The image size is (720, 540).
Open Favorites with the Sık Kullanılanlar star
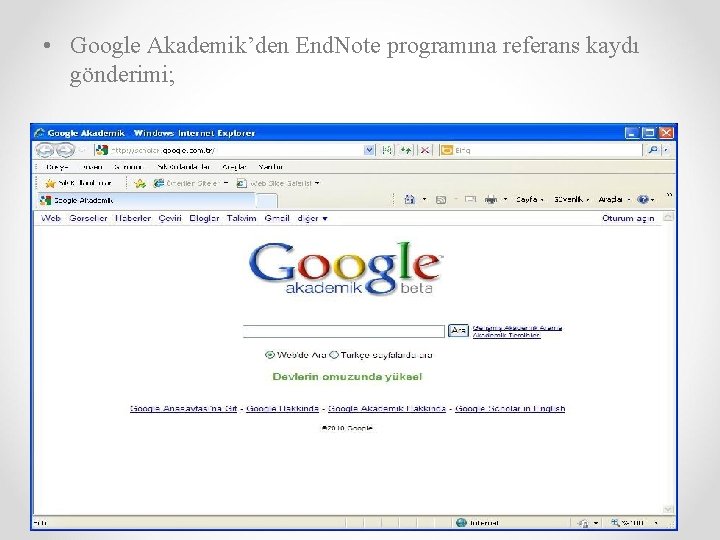[x=50, y=183]
